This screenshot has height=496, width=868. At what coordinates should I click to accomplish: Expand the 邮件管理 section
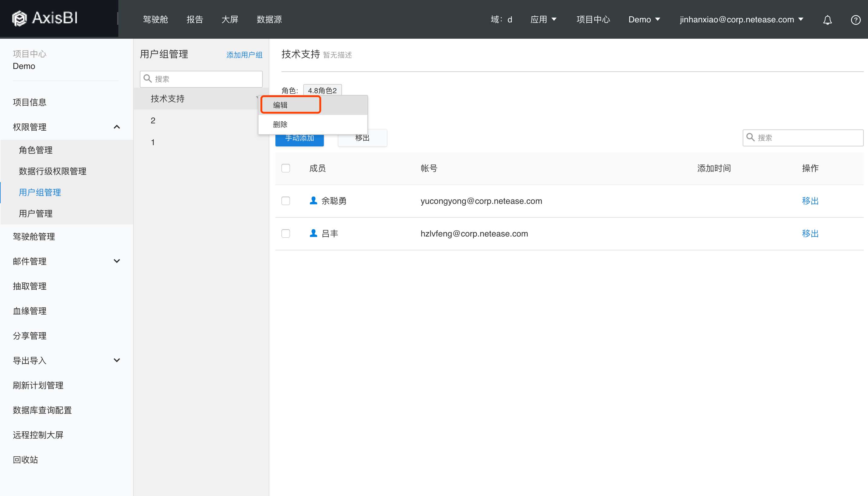[x=117, y=261]
